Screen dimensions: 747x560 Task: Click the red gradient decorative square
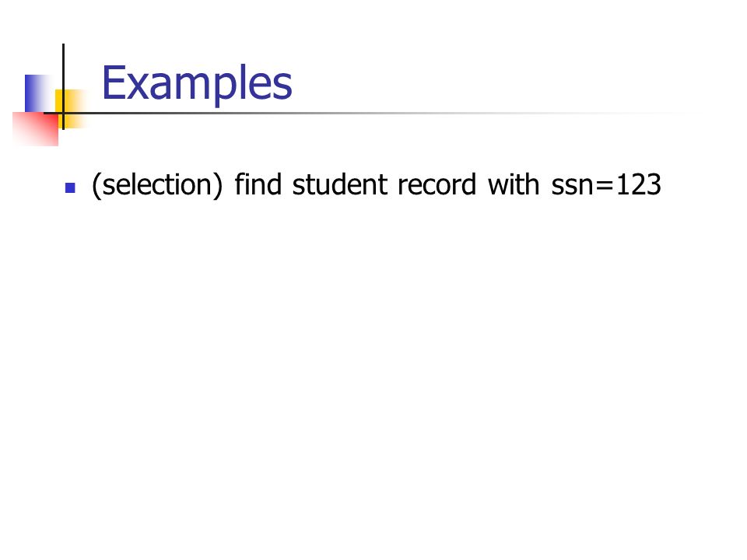tap(36, 129)
